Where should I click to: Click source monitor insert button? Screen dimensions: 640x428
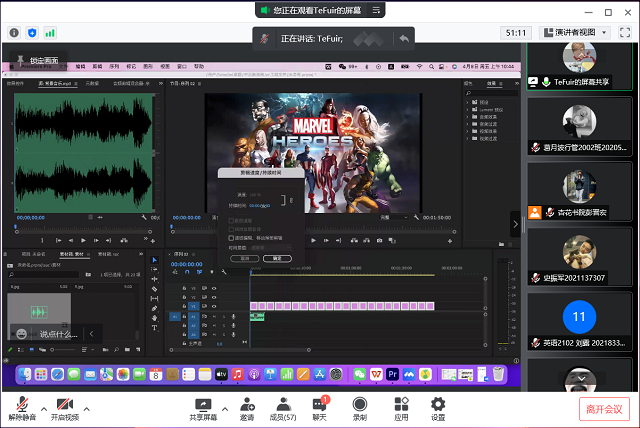pos(124,240)
